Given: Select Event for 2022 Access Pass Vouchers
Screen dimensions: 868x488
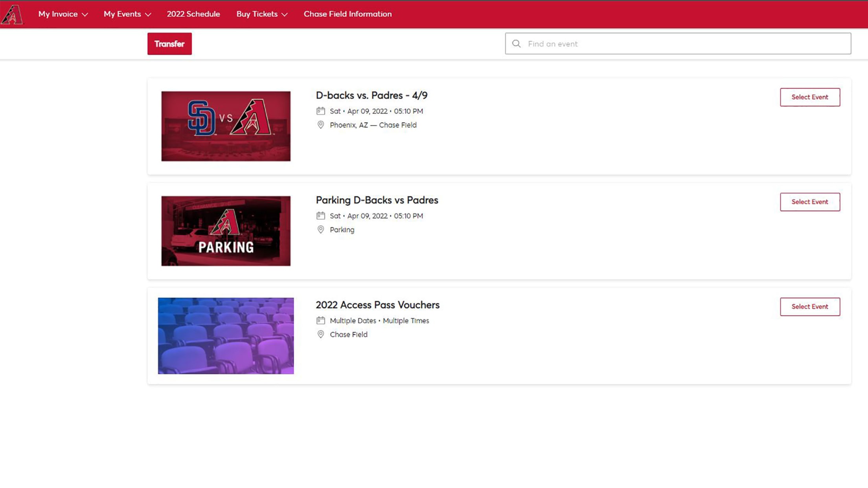Looking at the screenshot, I should [809, 306].
